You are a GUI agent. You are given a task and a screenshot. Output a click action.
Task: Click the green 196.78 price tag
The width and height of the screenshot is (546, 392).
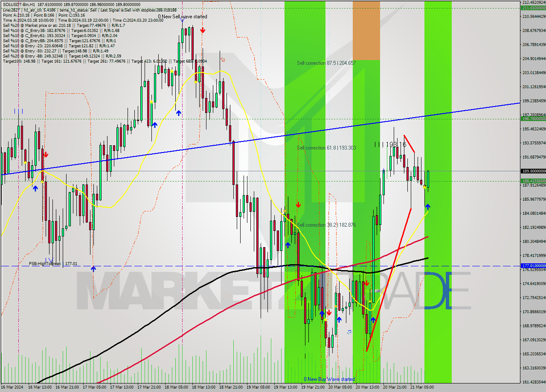pos(533,119)
